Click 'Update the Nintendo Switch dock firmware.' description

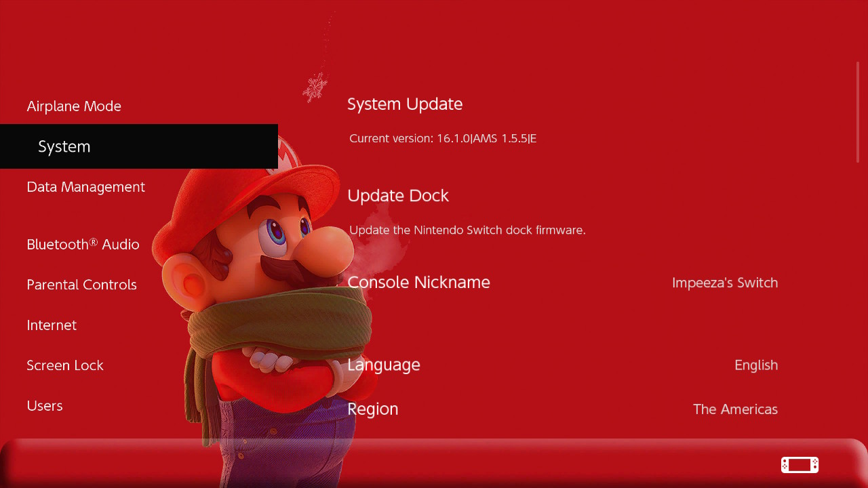click(467, 230)
